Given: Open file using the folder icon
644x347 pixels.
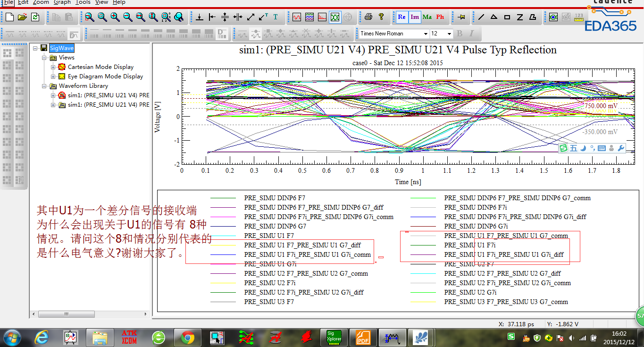Looking at the screenshot, I should (x=22, y=17).
